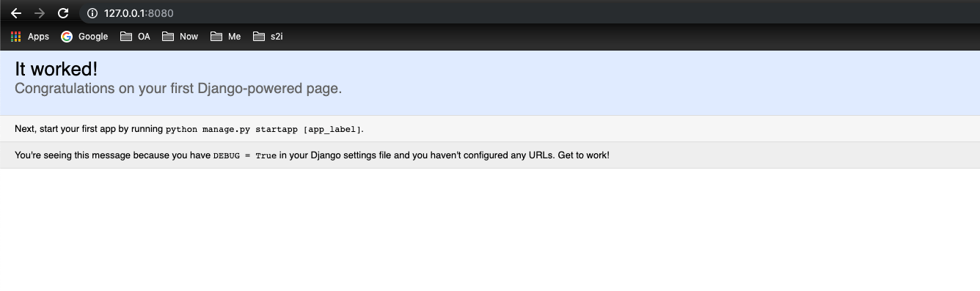Reload the page with the refresh icon
Image resolution: width=980 pixels, height=291 pixels.
(x=63, y=13)
